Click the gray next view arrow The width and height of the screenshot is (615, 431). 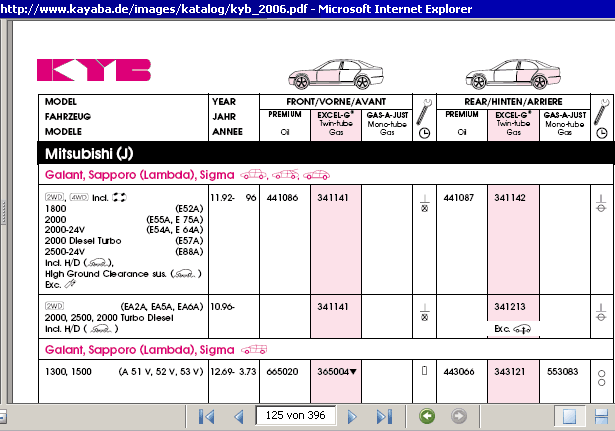coord(459,416)
